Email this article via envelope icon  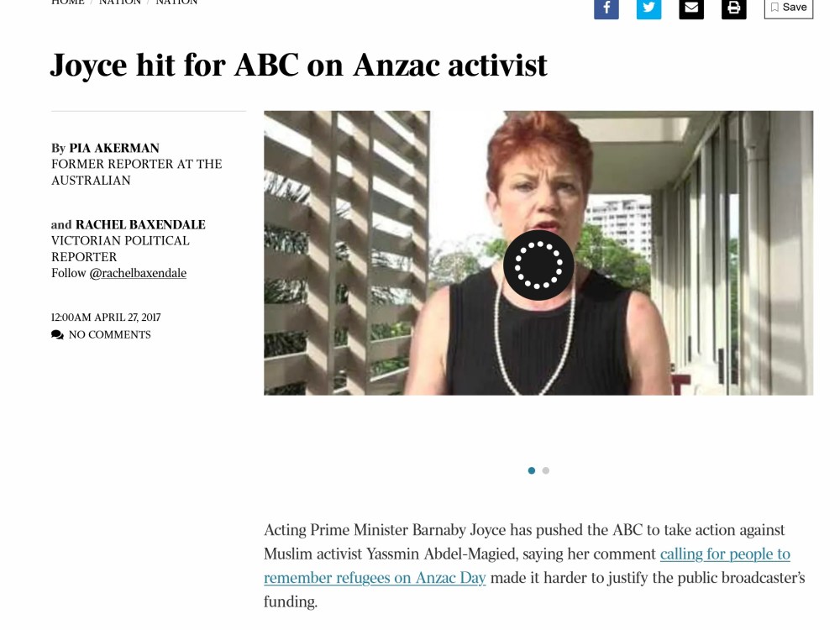click(691, 8)
